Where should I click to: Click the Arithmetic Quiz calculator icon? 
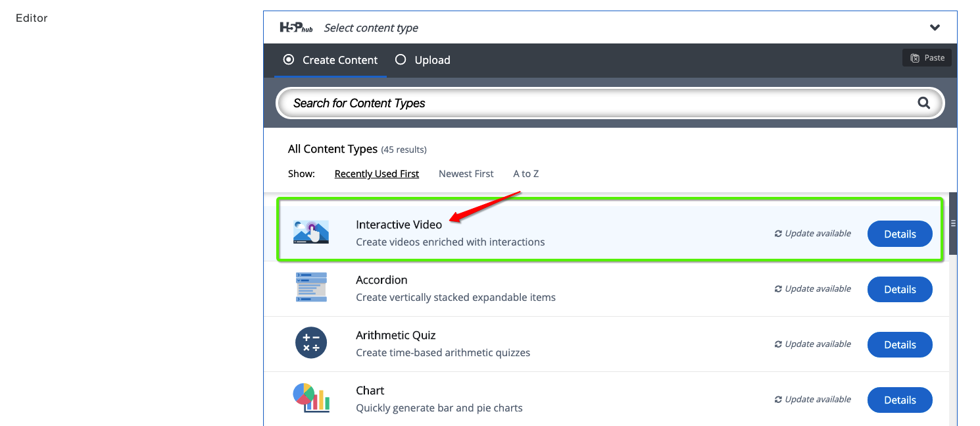point(311,342)
